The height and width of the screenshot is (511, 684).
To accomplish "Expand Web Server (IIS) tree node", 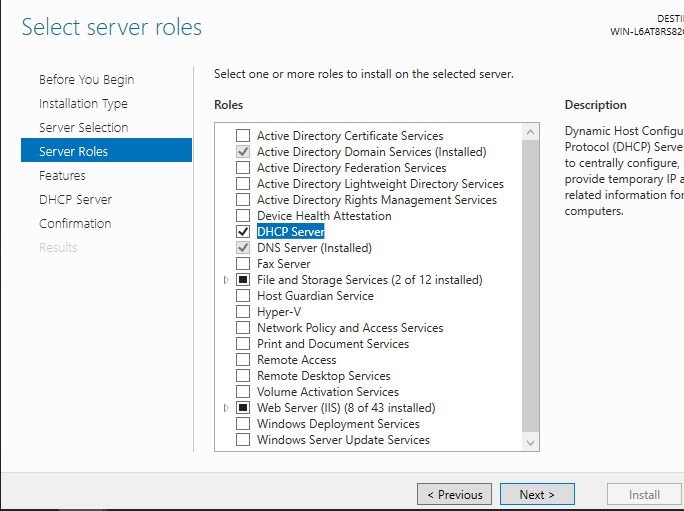I will coord(226,408).
